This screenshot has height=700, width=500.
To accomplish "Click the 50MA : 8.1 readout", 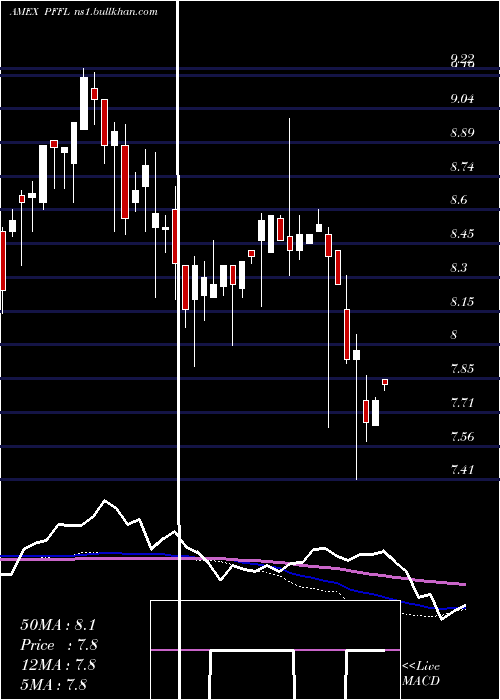I will [58, 625].
